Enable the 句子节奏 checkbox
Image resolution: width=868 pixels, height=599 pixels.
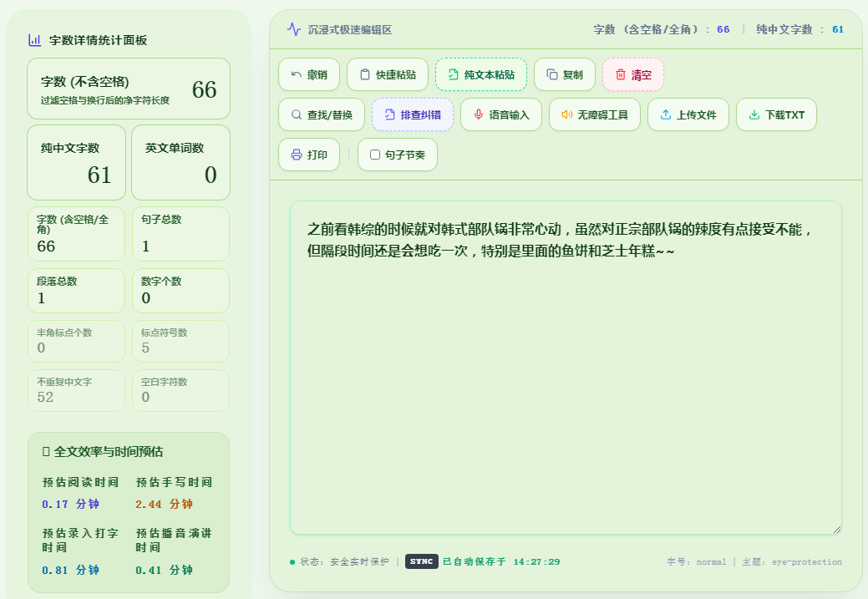click(375, 155)
